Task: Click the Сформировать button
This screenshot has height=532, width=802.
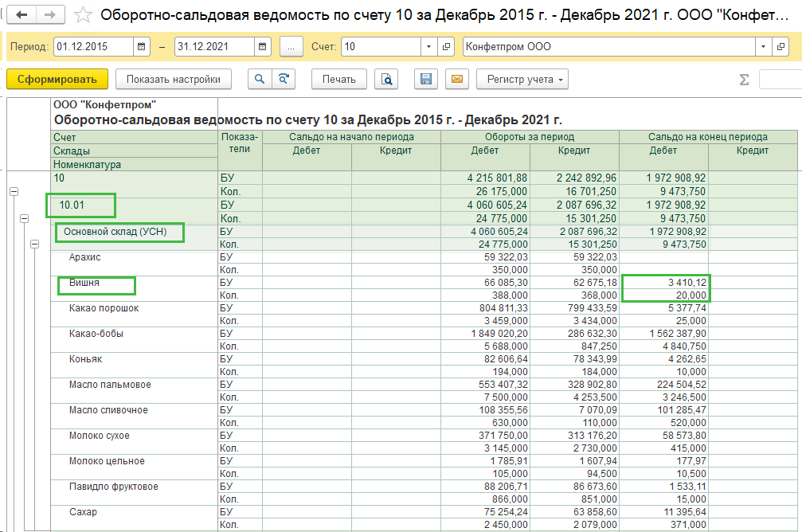Action: [57, 80]
